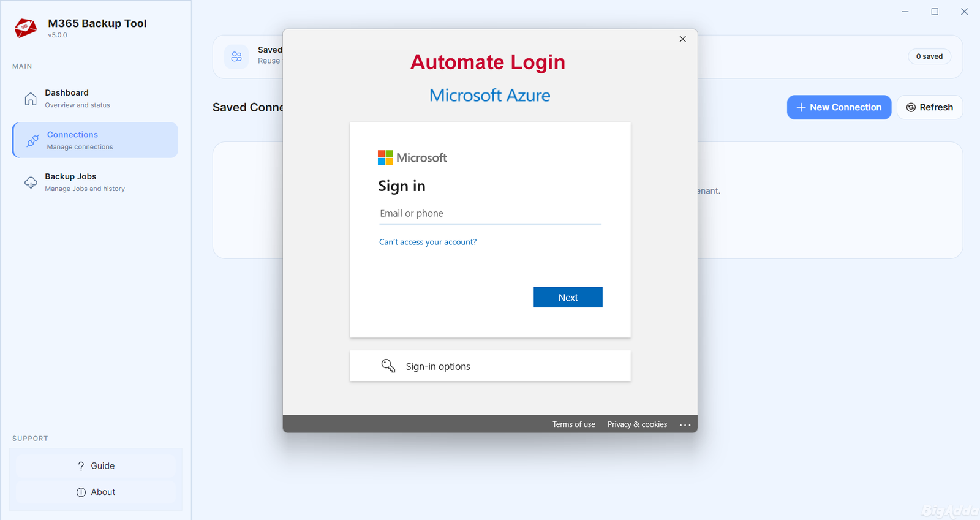Image resolution: width=980 pixels, height=520 pixels.
Task: Click the Refresh circular arrow icon
Action: (911, 107)
